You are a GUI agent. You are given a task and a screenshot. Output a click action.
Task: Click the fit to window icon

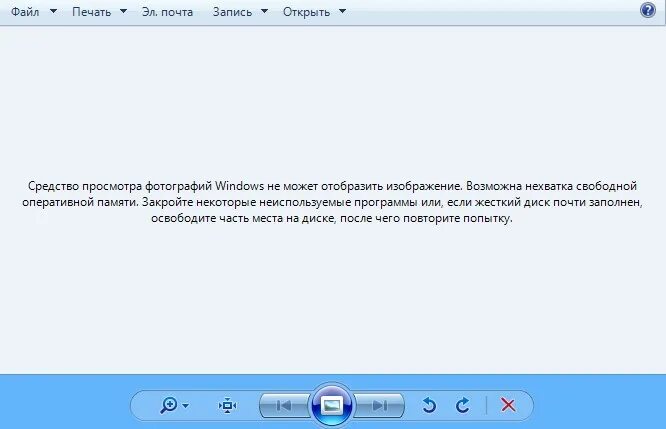point(227,406)
